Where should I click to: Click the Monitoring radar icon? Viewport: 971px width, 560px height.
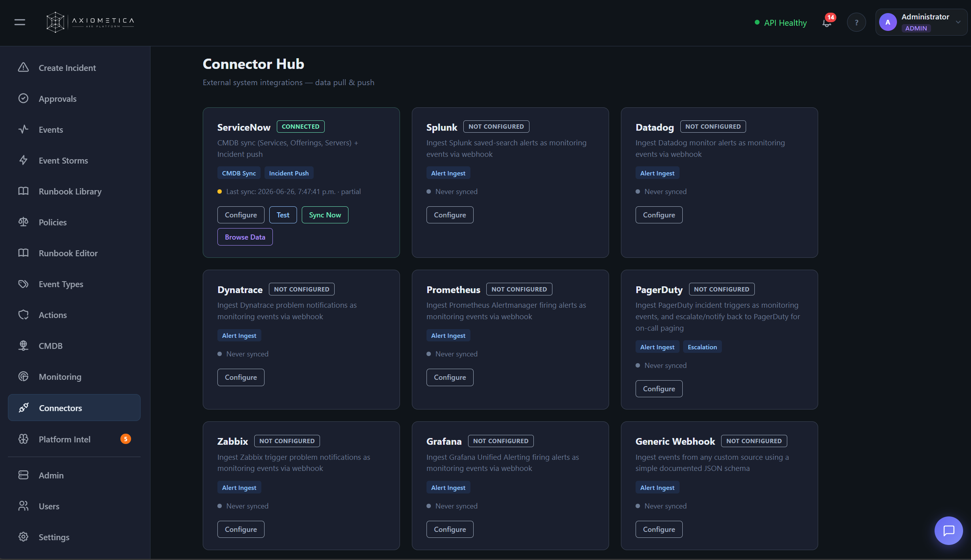point(23,376)
